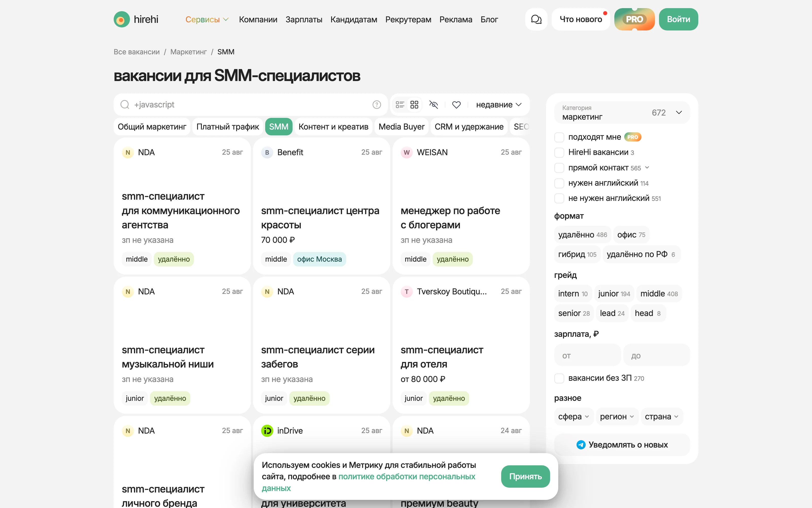
Task: Check the подходят мне checkbox
Action: click(x=559, y=137)
